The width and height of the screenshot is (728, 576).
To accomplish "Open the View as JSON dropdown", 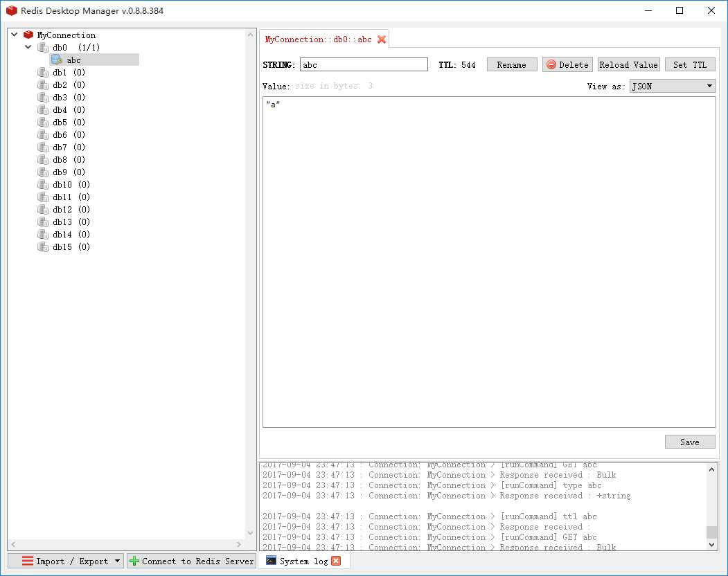I will (x=673, y=86).
